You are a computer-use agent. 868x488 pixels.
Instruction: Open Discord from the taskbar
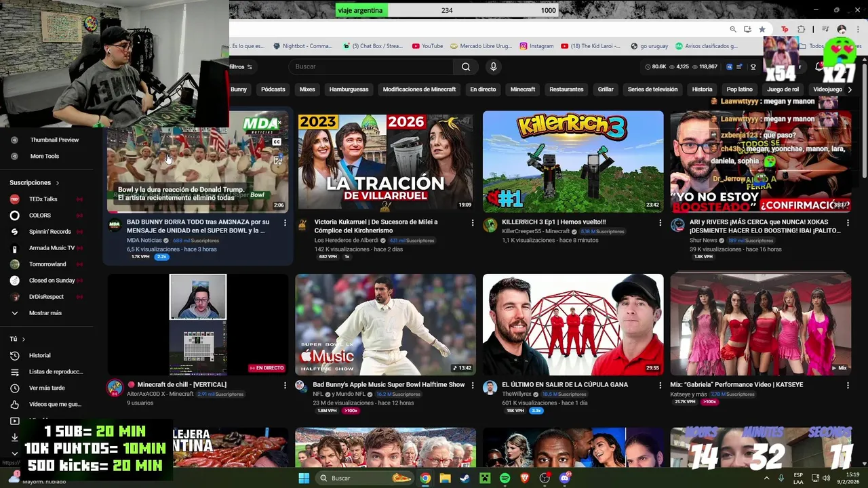(x=565, y=478)
